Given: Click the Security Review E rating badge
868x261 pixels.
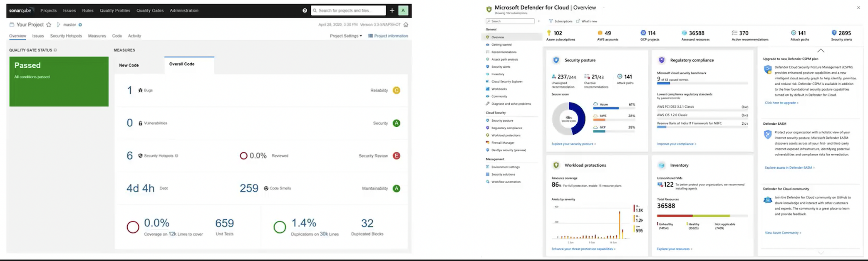Looking at the screenshot, I should tap(397, 156).
